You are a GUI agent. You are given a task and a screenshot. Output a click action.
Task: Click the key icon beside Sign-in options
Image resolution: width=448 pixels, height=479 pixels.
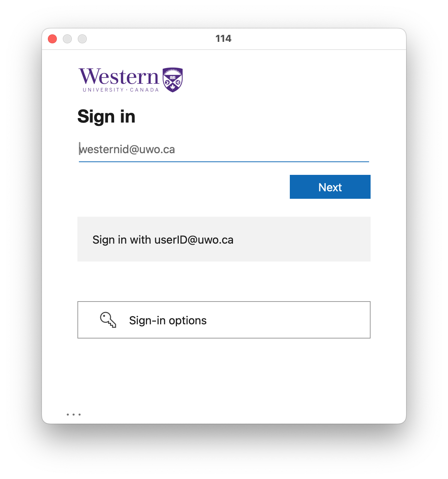(x=108, y=320)
